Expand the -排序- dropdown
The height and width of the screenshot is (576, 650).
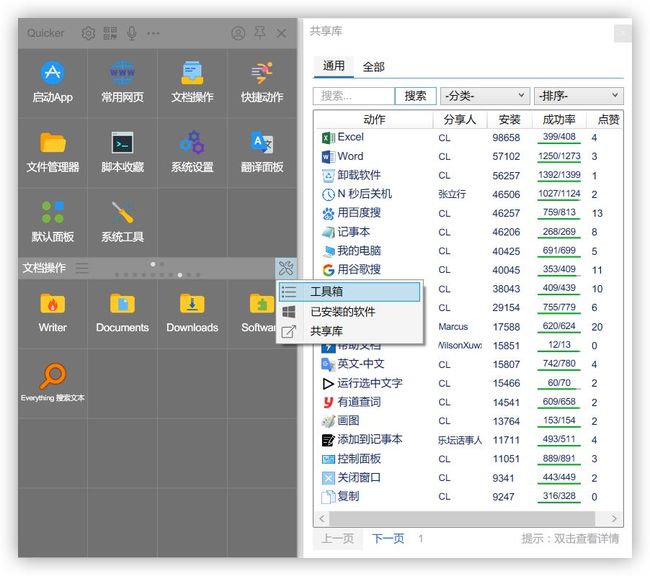(x=578, y=96)
